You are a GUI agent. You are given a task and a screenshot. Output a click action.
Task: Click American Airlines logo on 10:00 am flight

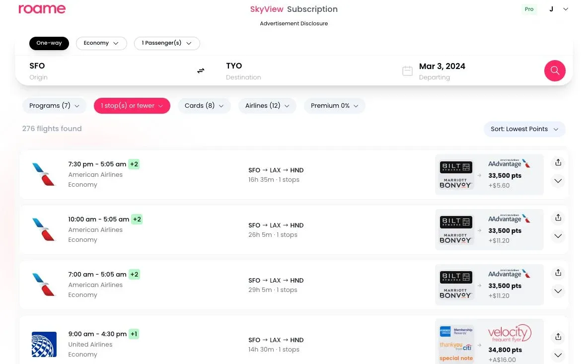(44, 229)
